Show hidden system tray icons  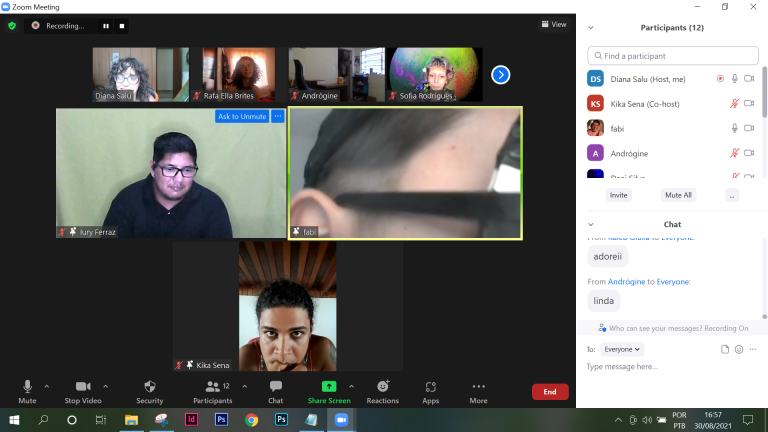[x=618, y=420]
